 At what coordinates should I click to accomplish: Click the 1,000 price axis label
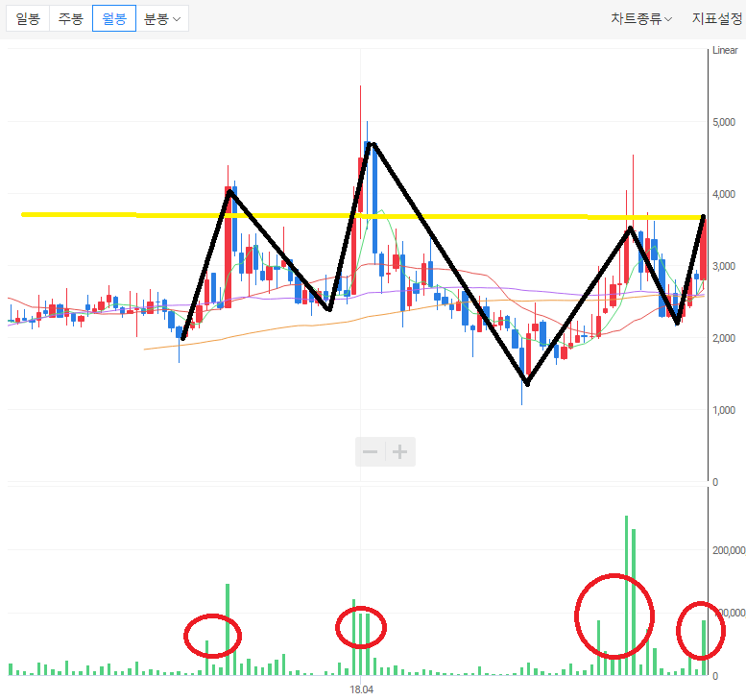724,410
